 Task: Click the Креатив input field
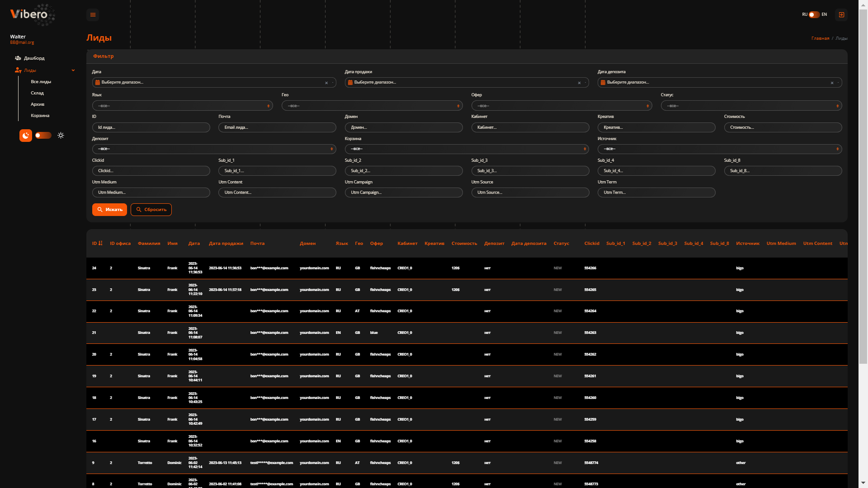pyautogui.click(x=656, y=127)
